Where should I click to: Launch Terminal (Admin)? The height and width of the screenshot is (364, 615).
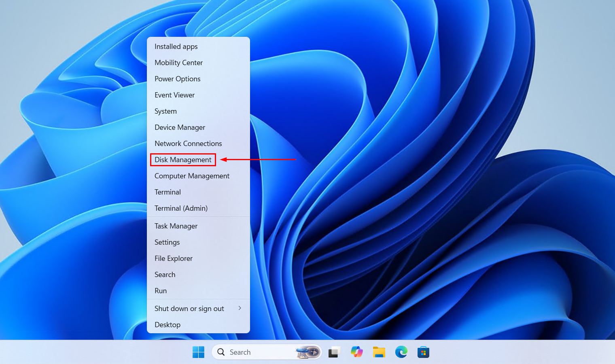point(198,208)
